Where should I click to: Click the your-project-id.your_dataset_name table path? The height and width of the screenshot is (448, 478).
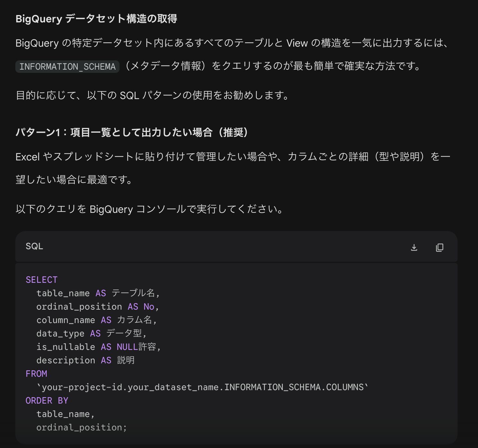[x=203, y=387]
